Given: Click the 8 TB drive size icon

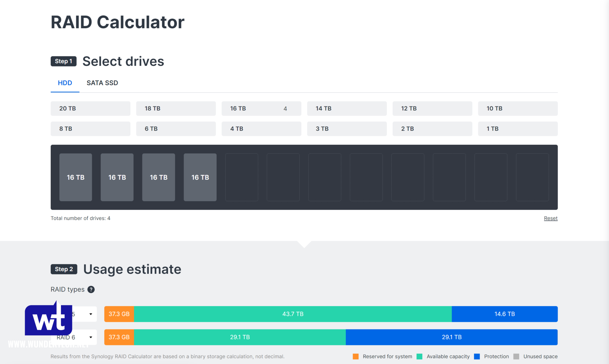Looking at the screenshot, I should click(x=90, y=128).
